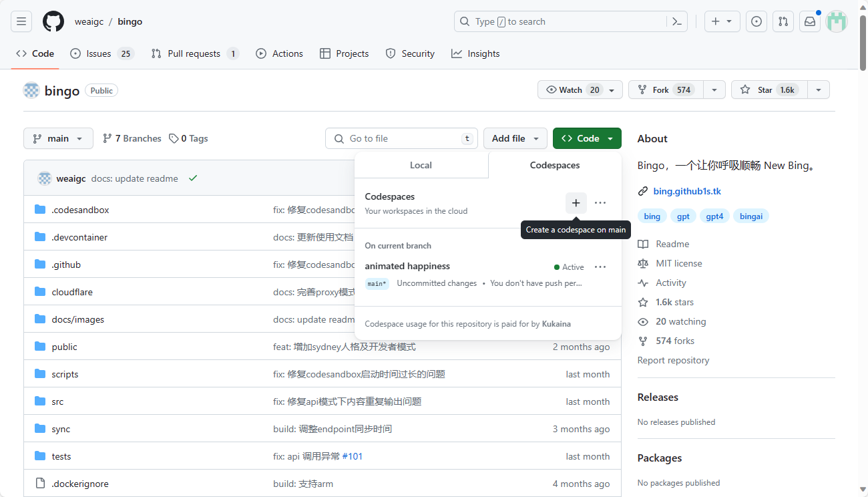Open the create new plus dropdown
The image size is (868, 497).
(x=721, y=21)
